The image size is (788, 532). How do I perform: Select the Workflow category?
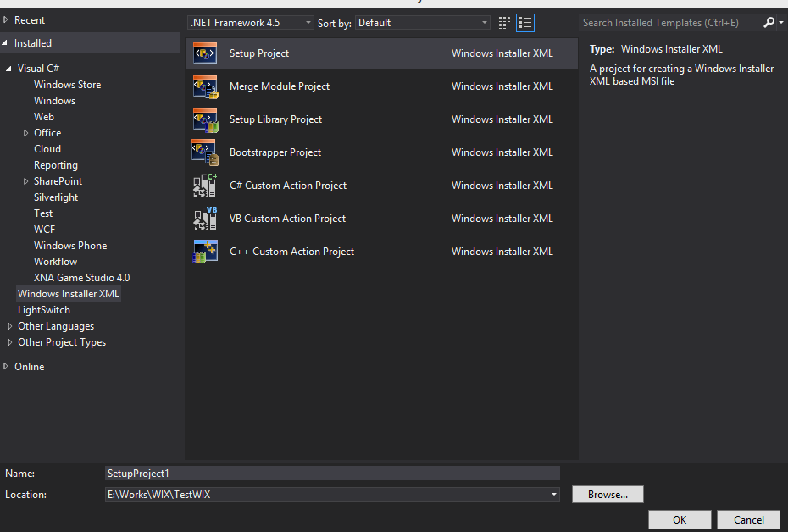coord(55,261)
